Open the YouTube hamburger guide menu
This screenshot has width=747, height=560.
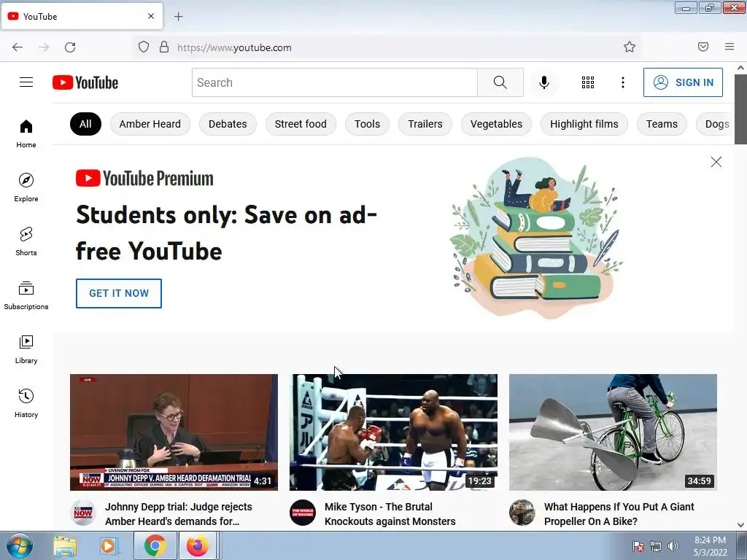[x=26, y=82]
